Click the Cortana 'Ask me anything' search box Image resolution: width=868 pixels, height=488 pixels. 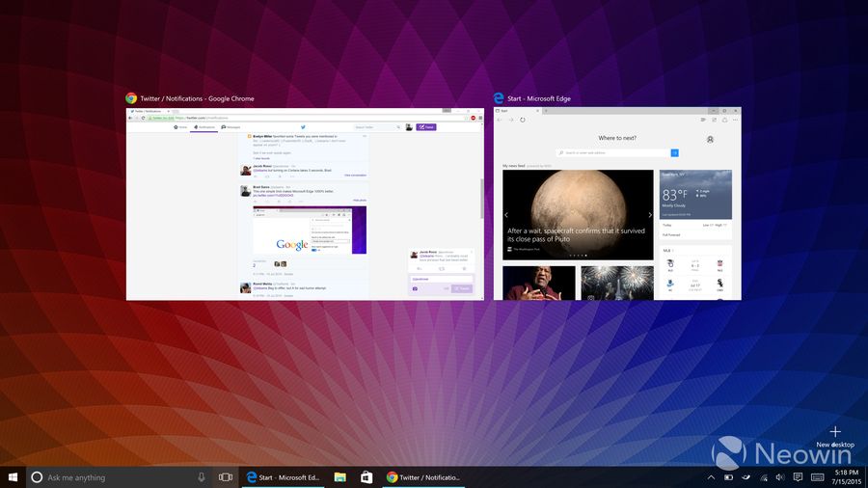[x=119, y=477]
